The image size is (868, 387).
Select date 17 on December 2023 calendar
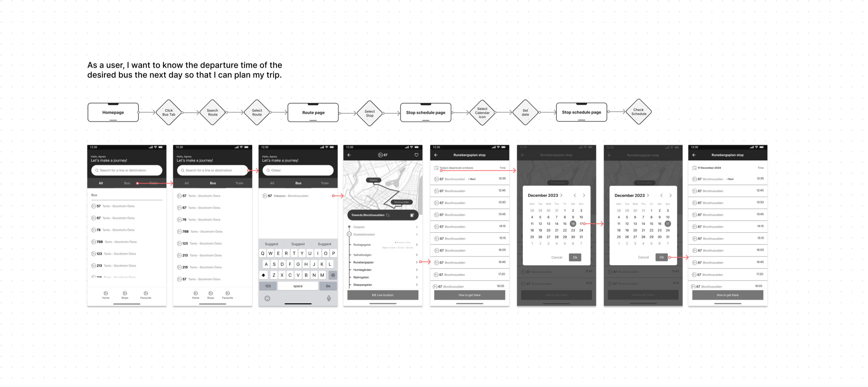581,224
